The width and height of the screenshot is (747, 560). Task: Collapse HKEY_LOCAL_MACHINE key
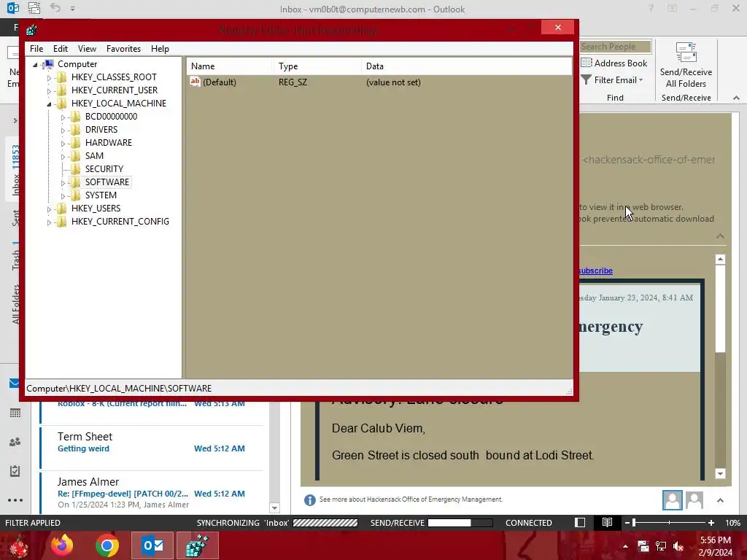point(49,104)
